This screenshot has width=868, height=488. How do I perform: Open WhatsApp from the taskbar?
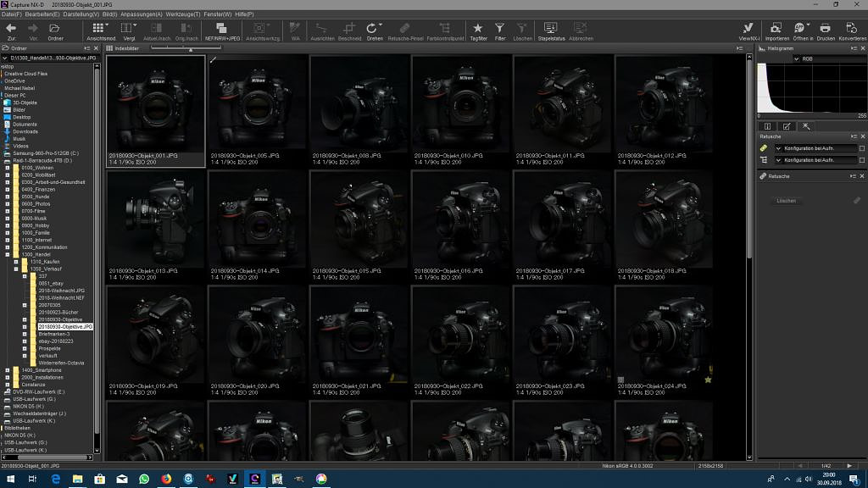click(144, 479)
